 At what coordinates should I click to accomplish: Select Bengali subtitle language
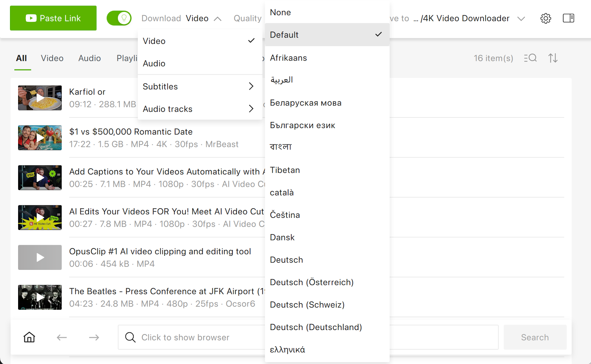(x=327, y=147)
